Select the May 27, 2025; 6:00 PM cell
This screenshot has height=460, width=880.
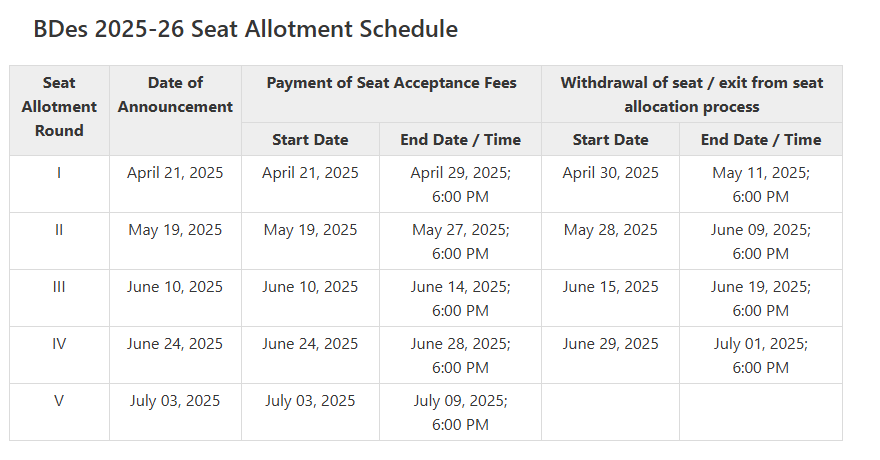pyautogui.click(x=460, y=242)
